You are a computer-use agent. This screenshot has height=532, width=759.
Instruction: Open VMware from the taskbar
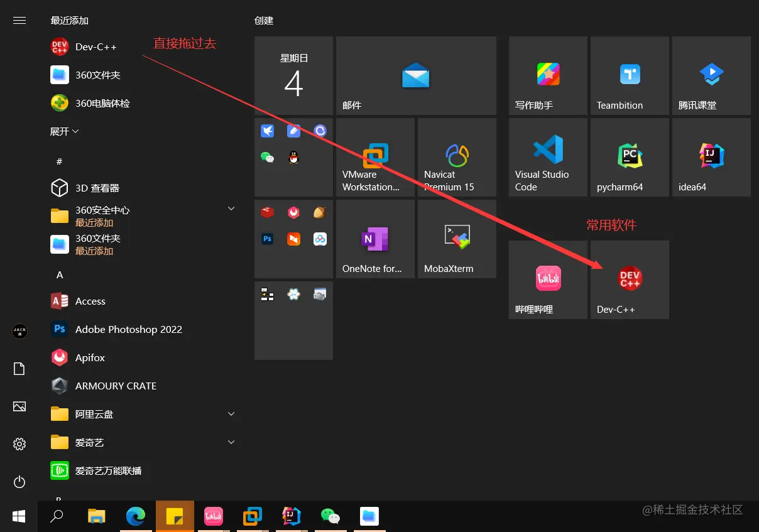click(x=253, y=516)
